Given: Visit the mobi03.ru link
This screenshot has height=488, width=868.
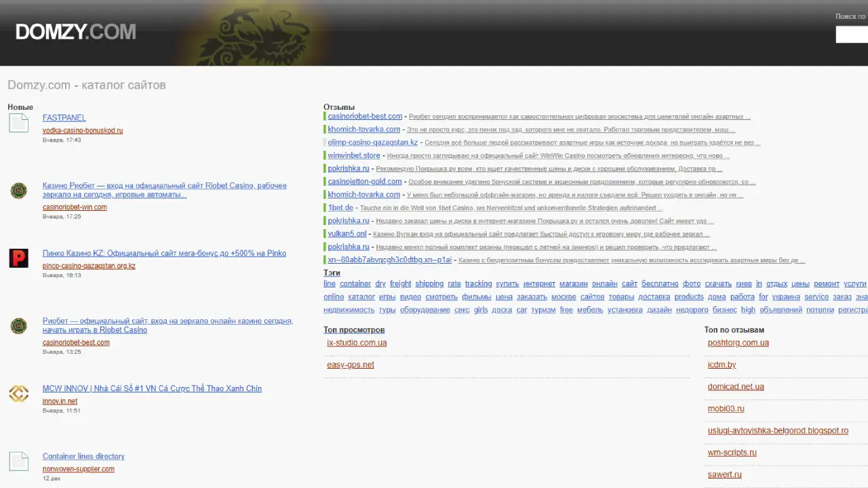Looking at the screenshot, I should click(x=726, y=409).
